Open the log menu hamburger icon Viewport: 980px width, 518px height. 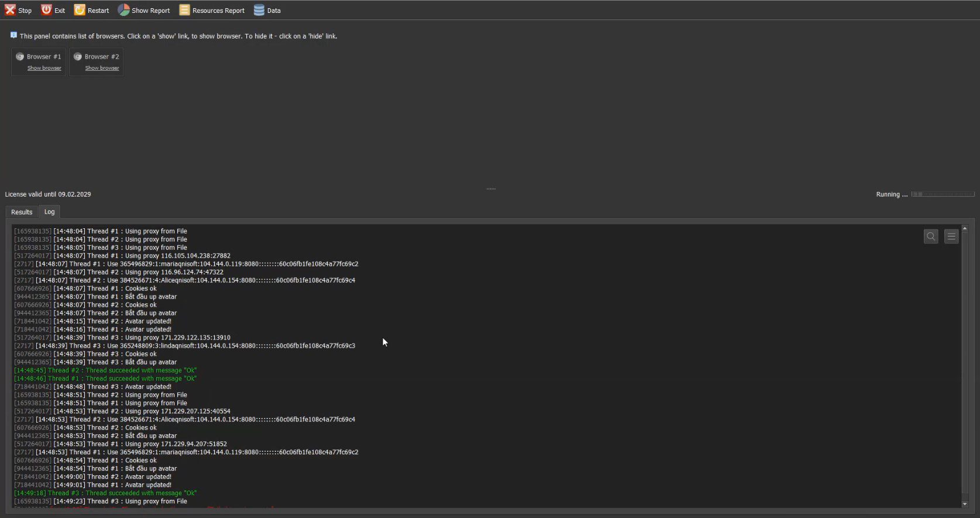click(951, 236)
